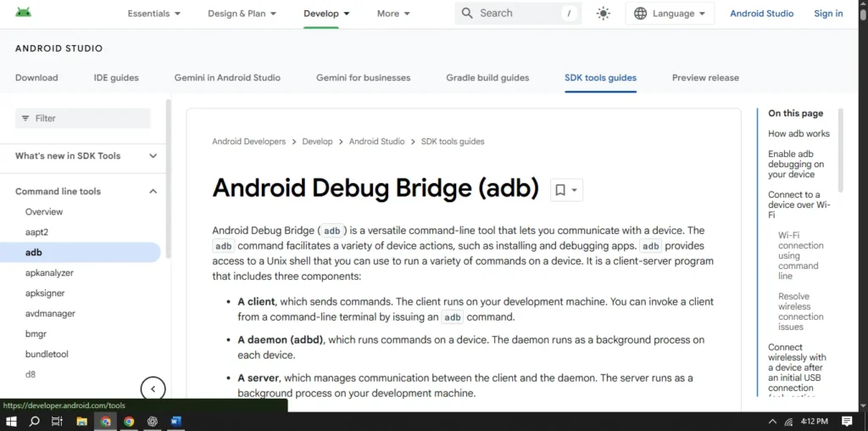Collapse the Command line tools section
868x431 pixels.
[x=86, y=191]
